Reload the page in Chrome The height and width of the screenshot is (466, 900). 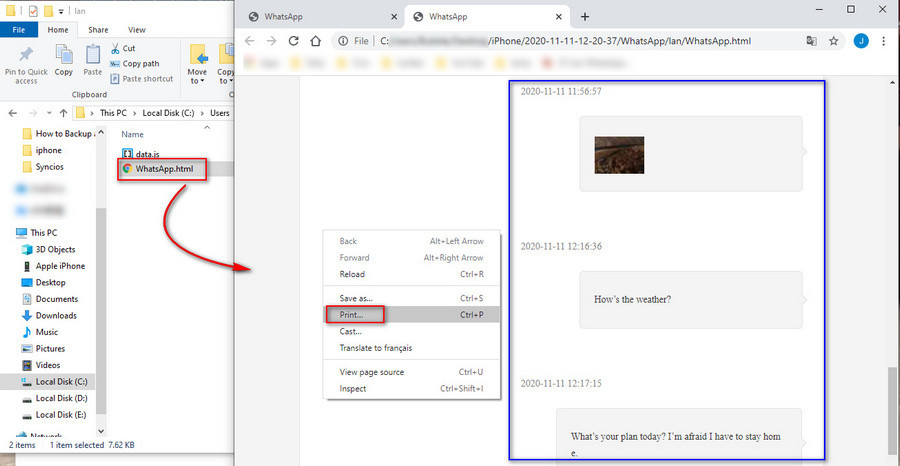pyautogui.click(x=293, y=41)
